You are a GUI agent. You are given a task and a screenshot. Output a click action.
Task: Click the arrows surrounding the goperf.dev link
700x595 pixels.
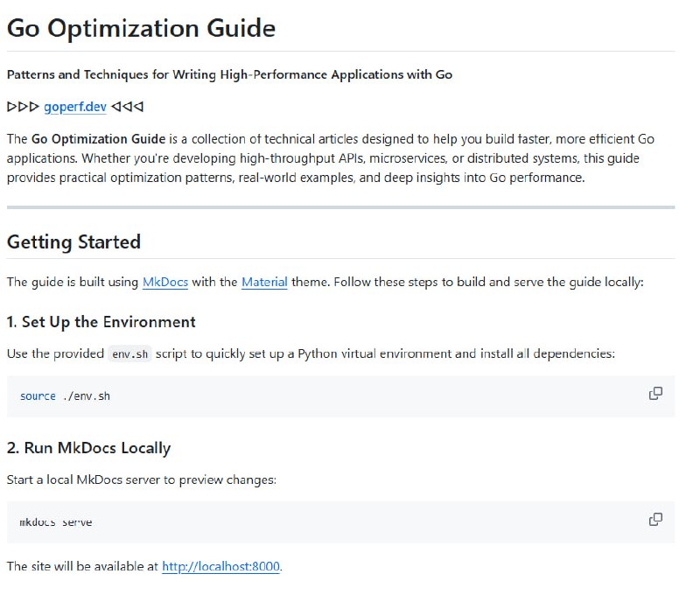[x=24, y=107]
